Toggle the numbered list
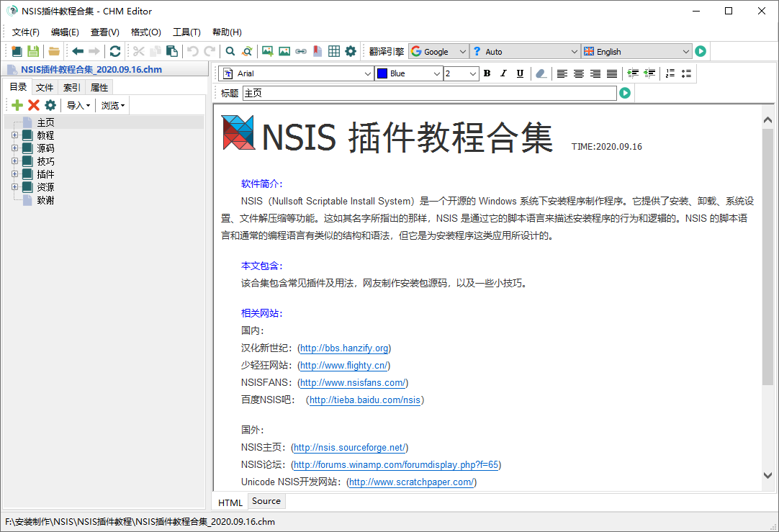779x532 pixels. pyautogui.click(x=670, y=73)
